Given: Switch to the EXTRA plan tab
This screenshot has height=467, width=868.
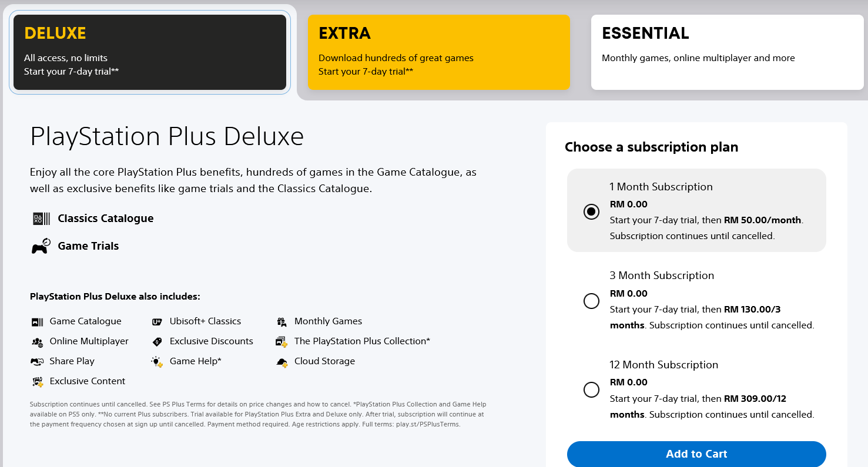Looking at the screenshot, I should [438, 52].
